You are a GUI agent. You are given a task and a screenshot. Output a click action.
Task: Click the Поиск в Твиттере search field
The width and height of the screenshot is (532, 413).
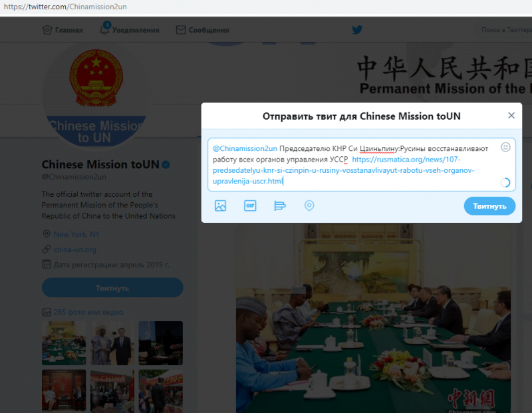(x=504, y=30)
